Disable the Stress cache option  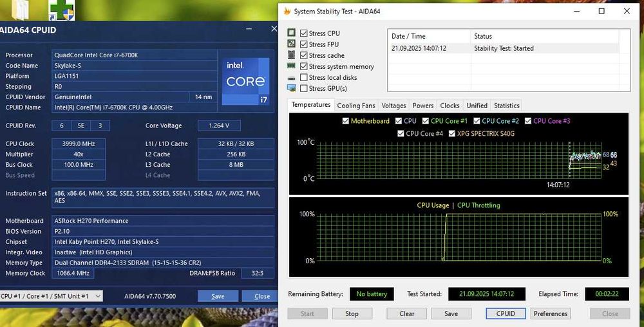(x=303, y=55)
